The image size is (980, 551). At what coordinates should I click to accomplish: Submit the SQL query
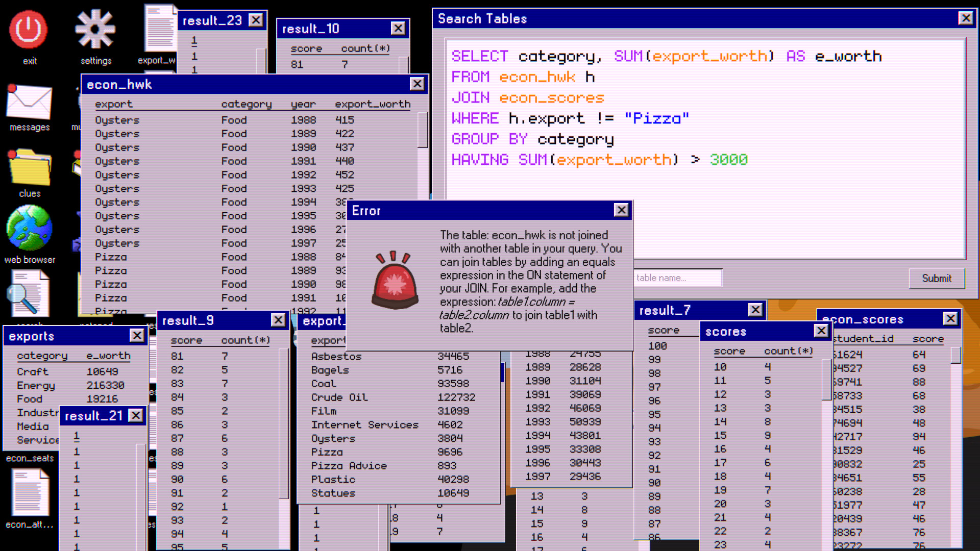tap(937, 279)
